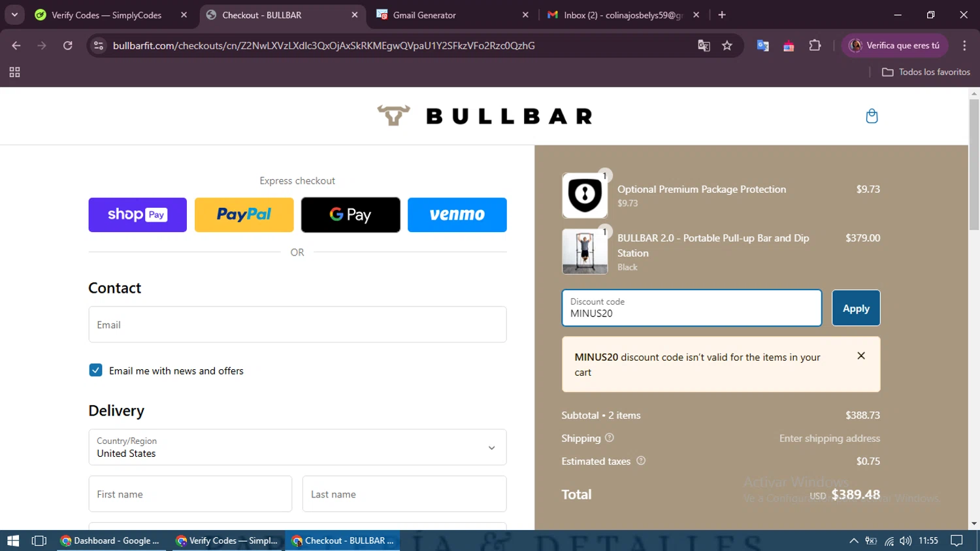The width and height of the screenshot is (980, 551).
Task: Click the $389.48 total amount
Action: coord(855,494)
